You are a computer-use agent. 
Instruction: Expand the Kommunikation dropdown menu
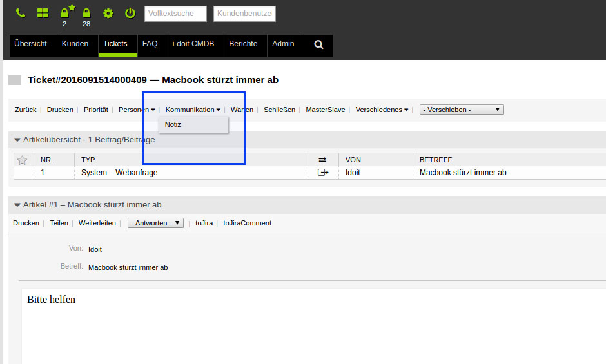[x=193, y=110]
